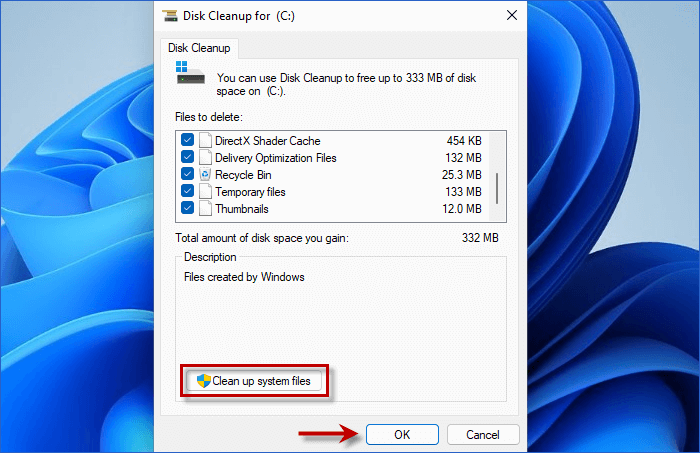Click the Disk Cleanup title bar icon
Viewport: 700px width, 453px height.
tap(170, 16)
